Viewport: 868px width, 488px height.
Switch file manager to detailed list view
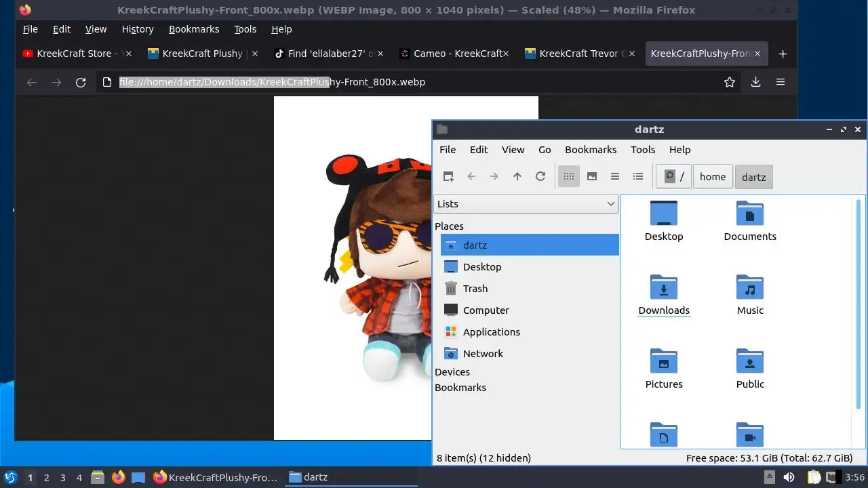point(638,176)
